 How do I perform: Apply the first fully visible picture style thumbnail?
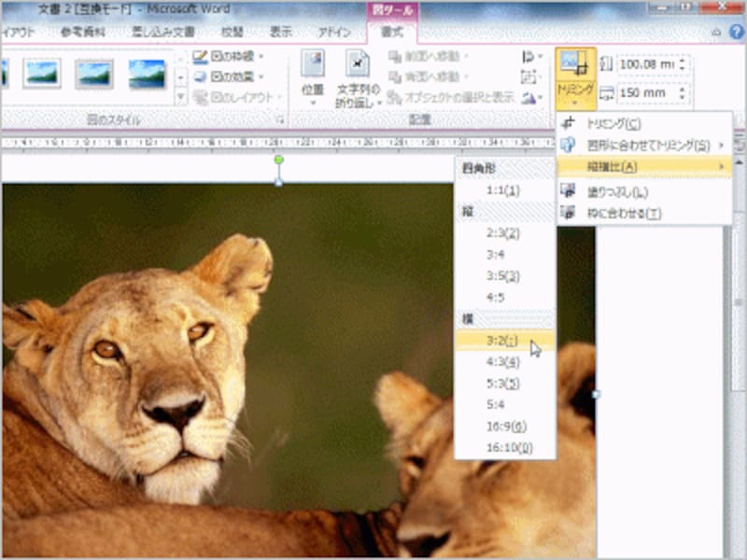pos(41,74)
